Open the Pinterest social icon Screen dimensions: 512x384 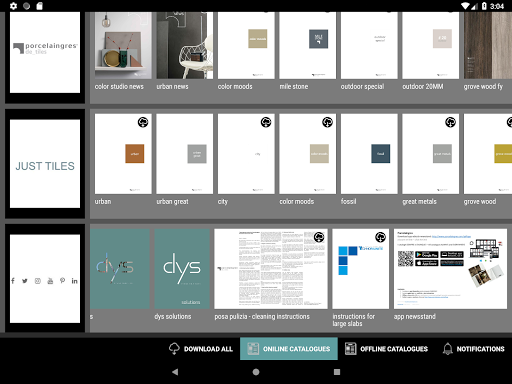(62, 281)
